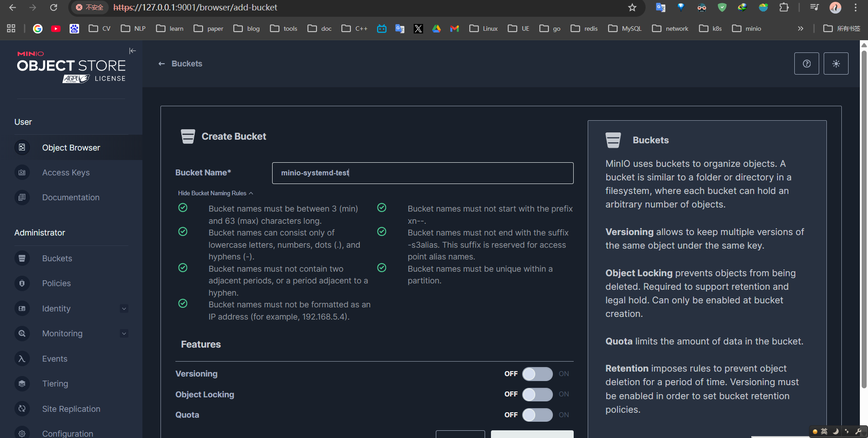The image size is (868, 438).
Task: Click the Access Keys sidebar icon
Action: click(x=22, y=173)
